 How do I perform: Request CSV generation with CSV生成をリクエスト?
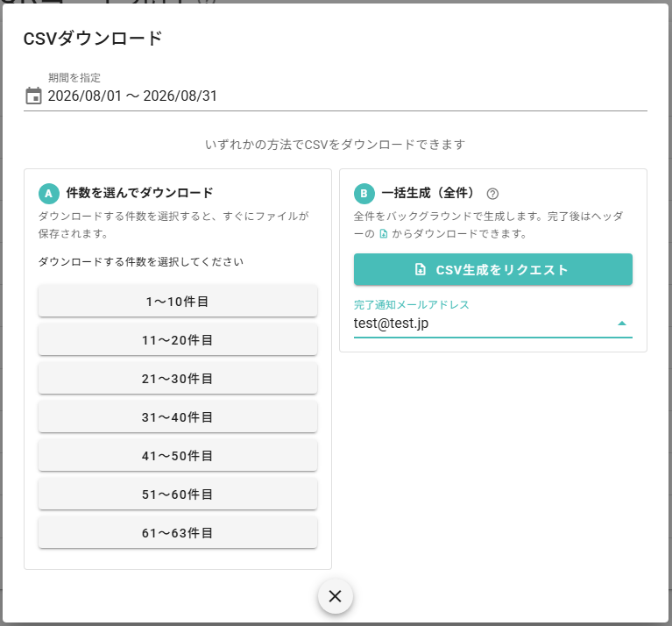pyautogui.click(x=493, y=269)
